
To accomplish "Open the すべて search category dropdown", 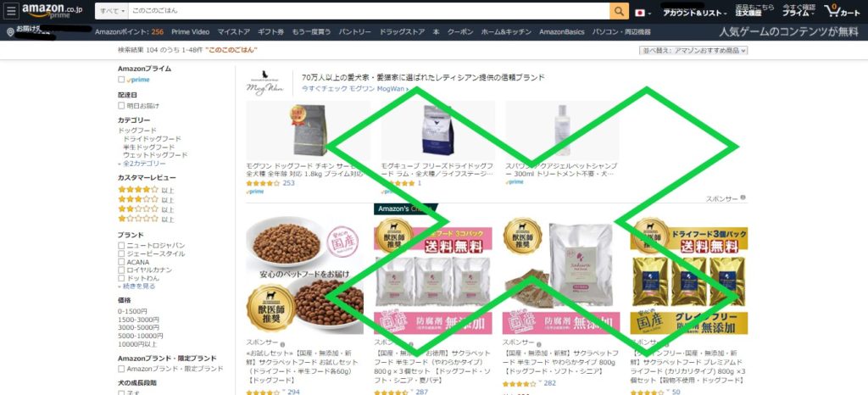I will click(111, 11).
